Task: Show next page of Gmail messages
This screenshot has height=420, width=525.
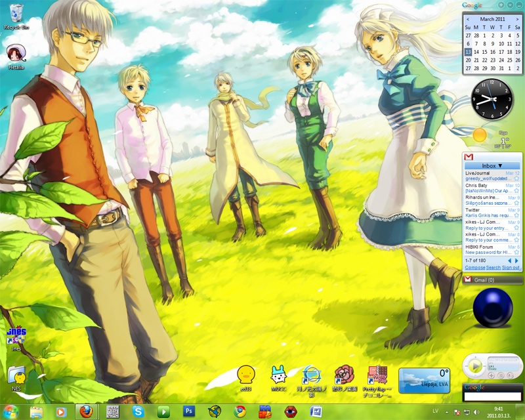Action: point(516,261)
